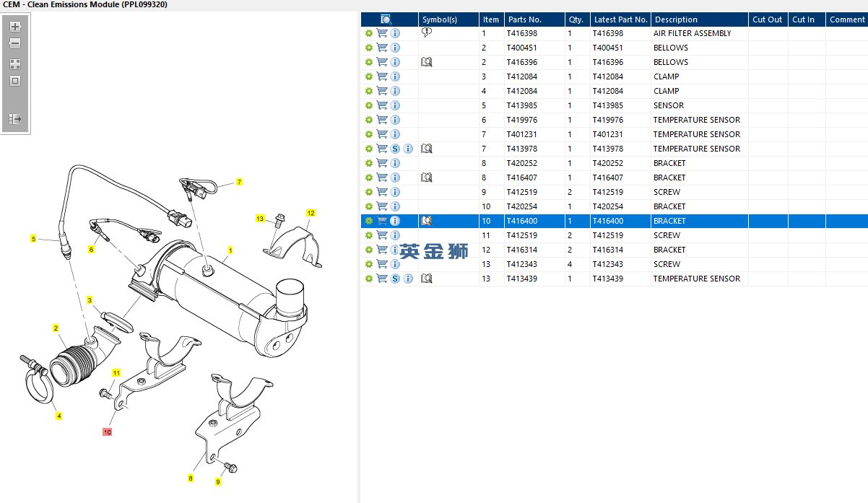Click the list export arrow icon
This screenshot has width=868, height=503.
(x=15, y=119)
